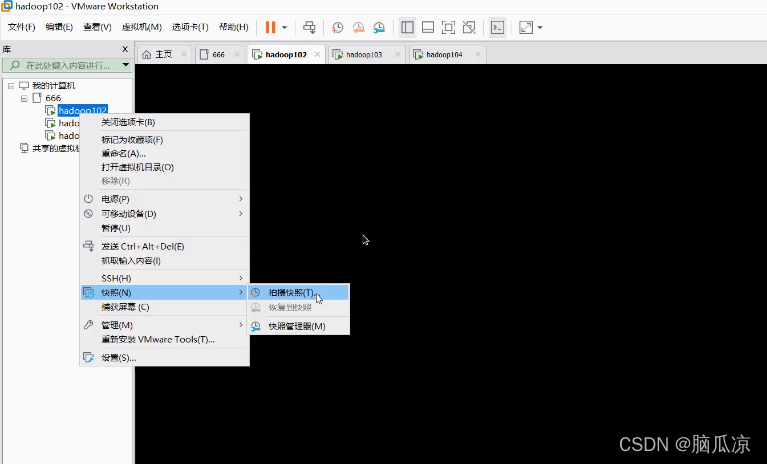Choose 重命名(A)... from the context menu

pyautogui.click(x=165, y=154)
